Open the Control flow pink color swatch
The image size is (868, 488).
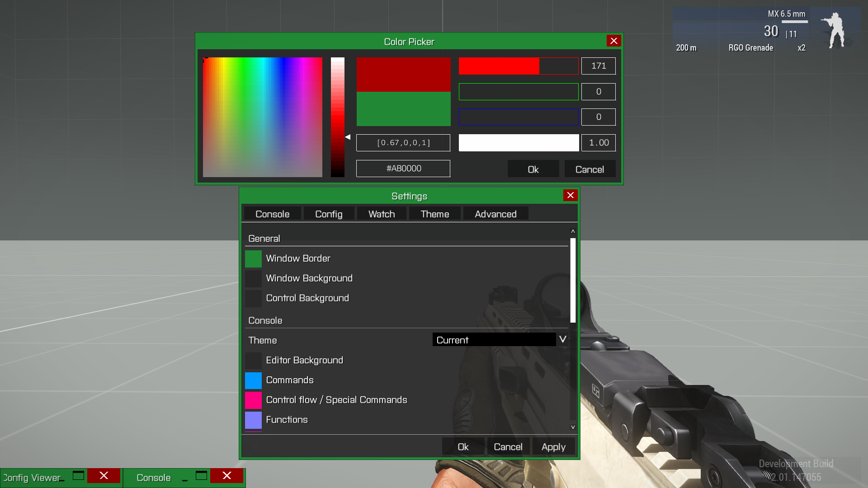253,400
